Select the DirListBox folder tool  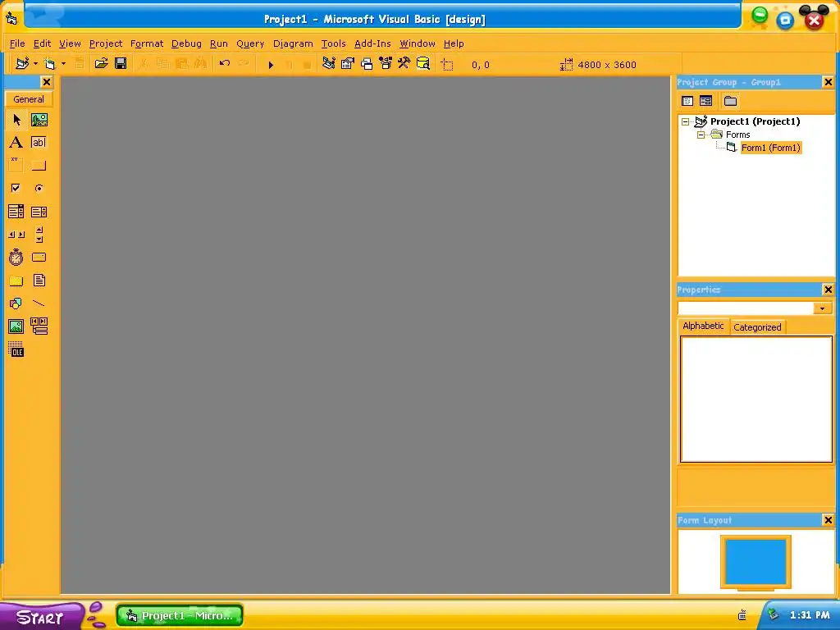point(16,281)
